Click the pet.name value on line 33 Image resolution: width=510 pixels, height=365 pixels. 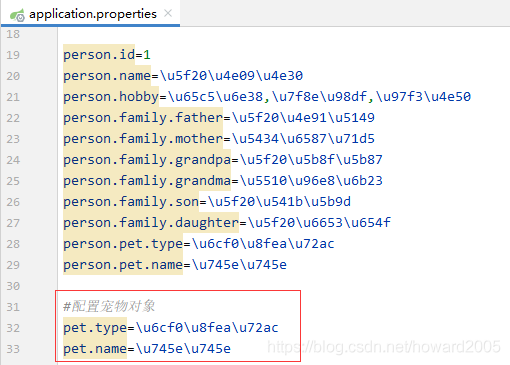[183, 349]
